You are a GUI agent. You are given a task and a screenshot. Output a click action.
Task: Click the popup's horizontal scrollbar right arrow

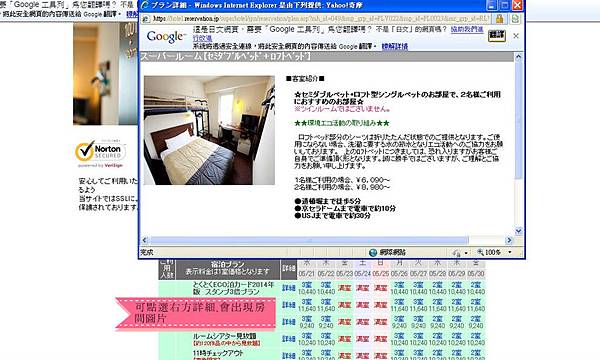click(x=509, y=240)
